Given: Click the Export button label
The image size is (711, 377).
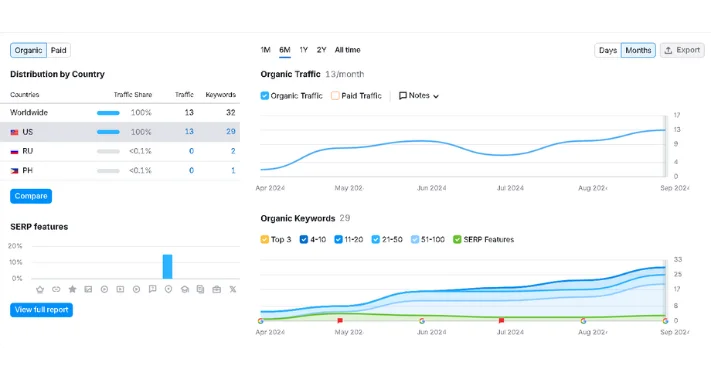Looking at the screenshot, I should click(688, 50).
